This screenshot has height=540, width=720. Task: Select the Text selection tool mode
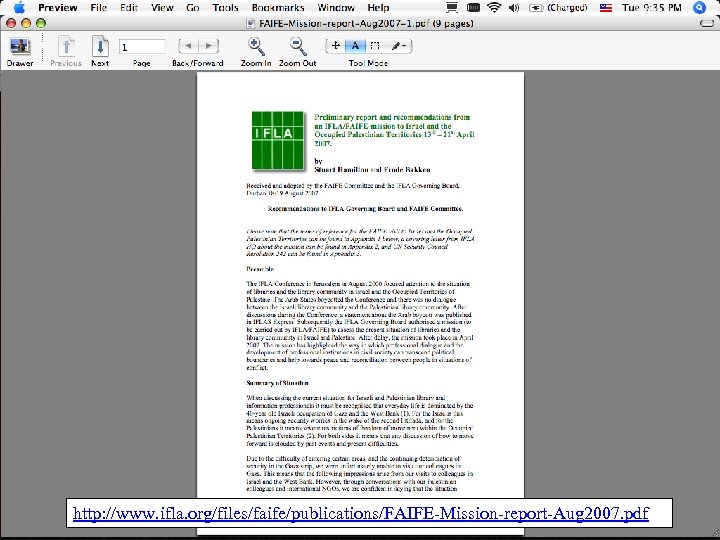(x=355, y=45)
